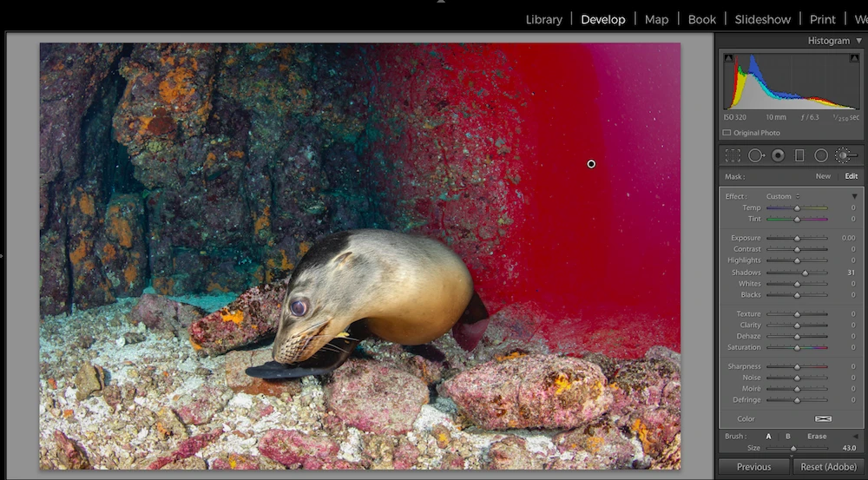Click the Whites slider handle
The height and width of the screenshot is (480, 868).
coord(797,284)
